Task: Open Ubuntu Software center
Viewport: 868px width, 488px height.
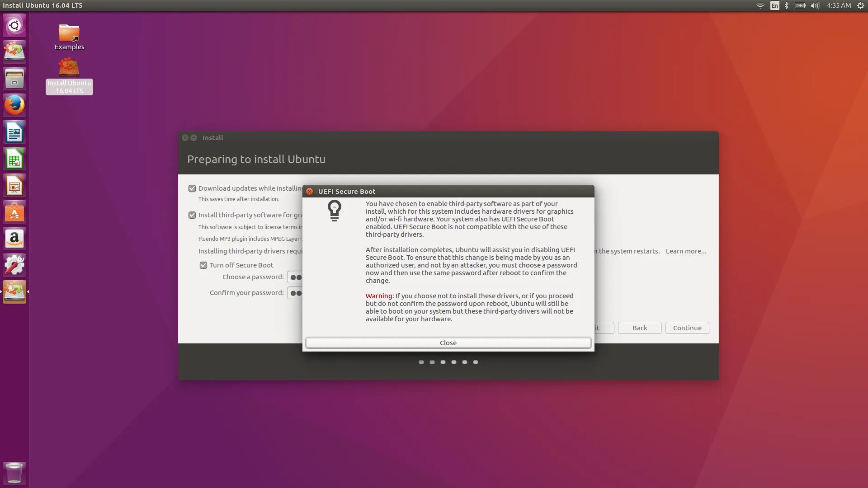Action: point(14,212)
